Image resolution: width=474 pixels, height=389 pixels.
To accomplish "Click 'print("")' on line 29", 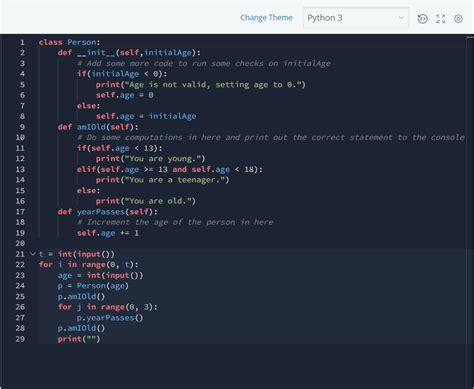I will (x=79, y=339).
